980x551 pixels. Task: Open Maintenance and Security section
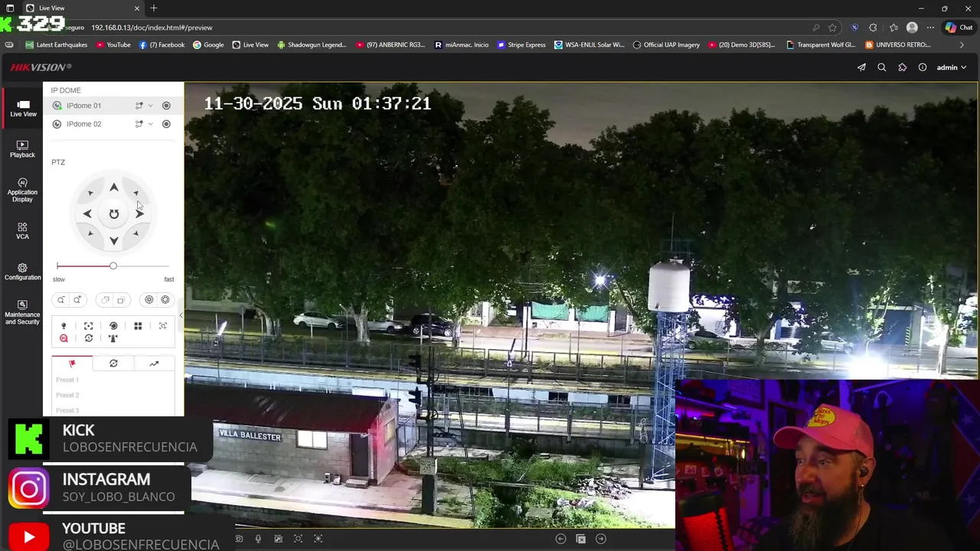(22, 312)
